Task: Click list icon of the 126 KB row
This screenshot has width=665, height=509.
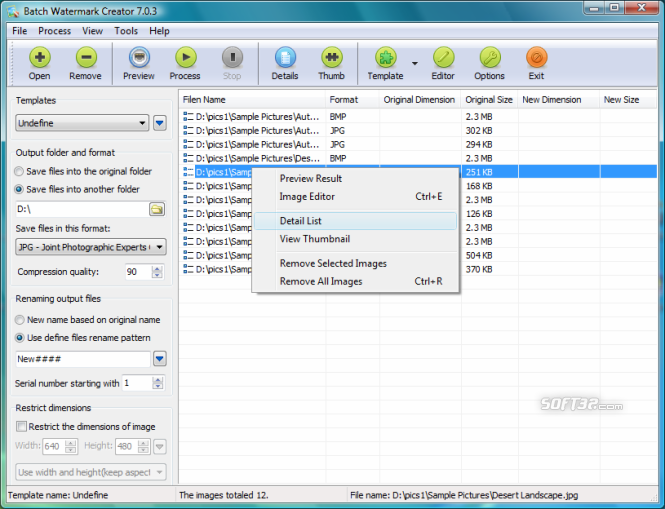Action: pyautogui.click(x=188, y=214)
